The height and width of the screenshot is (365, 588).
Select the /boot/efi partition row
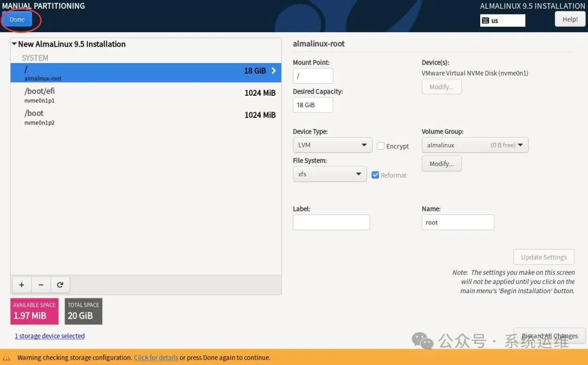(146, 95)
